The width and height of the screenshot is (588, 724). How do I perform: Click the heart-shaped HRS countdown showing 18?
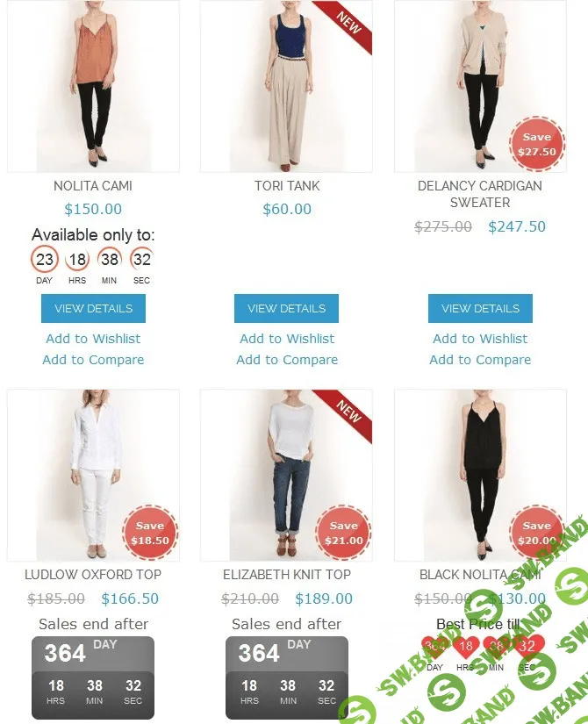click(466, 647)
